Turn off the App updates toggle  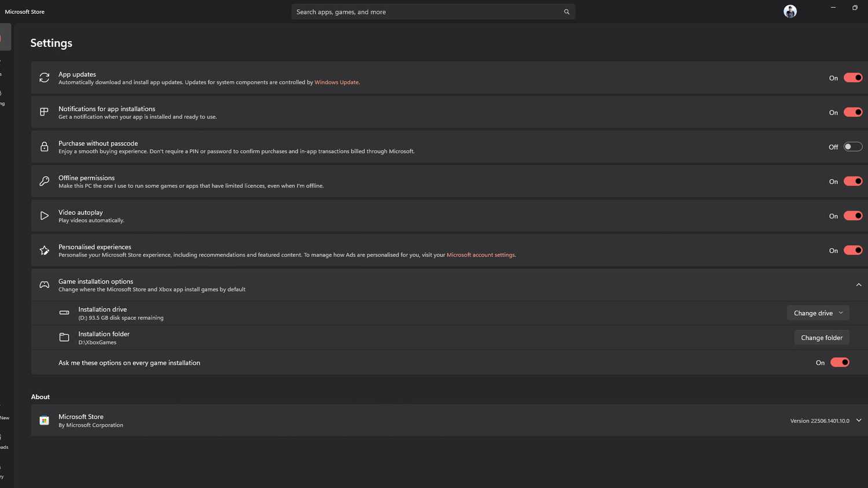pyautogui.click(x=853, y=77)
